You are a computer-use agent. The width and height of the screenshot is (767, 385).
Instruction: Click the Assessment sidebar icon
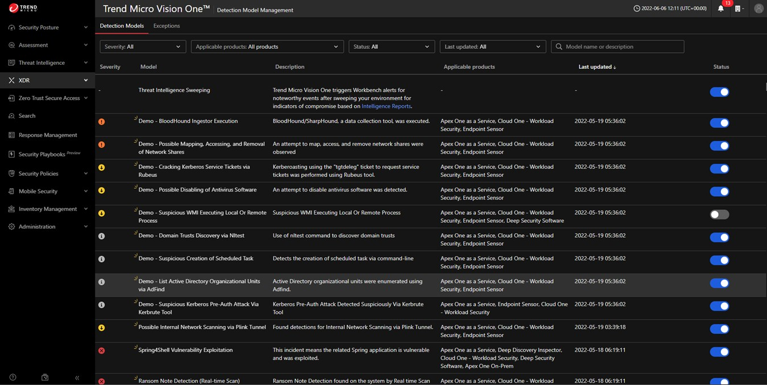point(11,45)
